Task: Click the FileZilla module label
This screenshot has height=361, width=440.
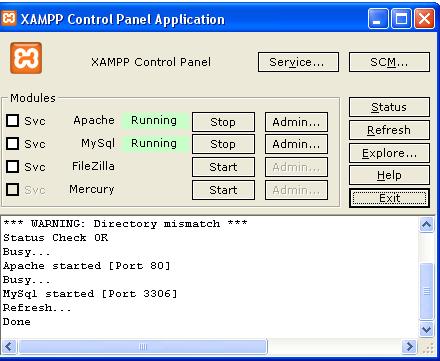Action: pyautogui.click(x=93, y=166)
